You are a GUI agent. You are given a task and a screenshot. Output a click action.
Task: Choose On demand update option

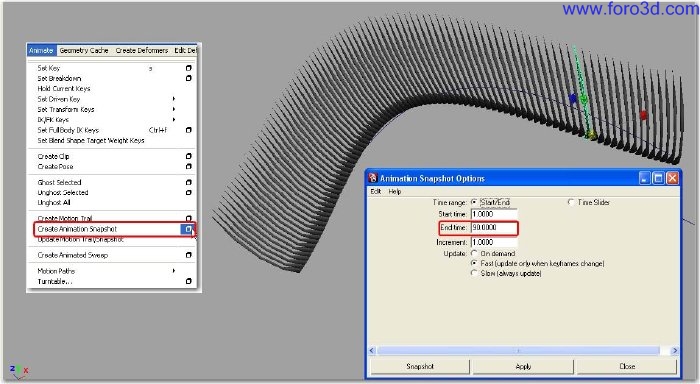(x=474, y=253)
